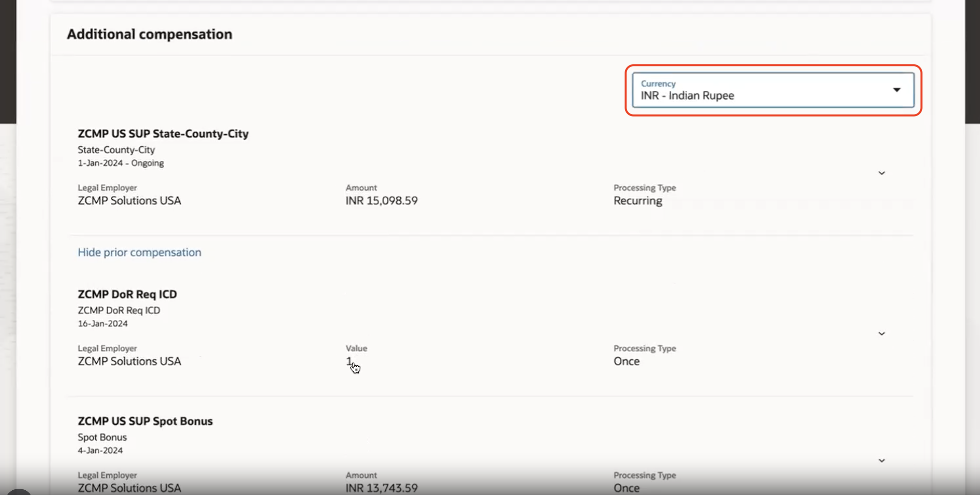This screenshot has height=495, width=980.
Task: Click the INR 13,743.59 Spot Bonus amount
Action: 381,488
